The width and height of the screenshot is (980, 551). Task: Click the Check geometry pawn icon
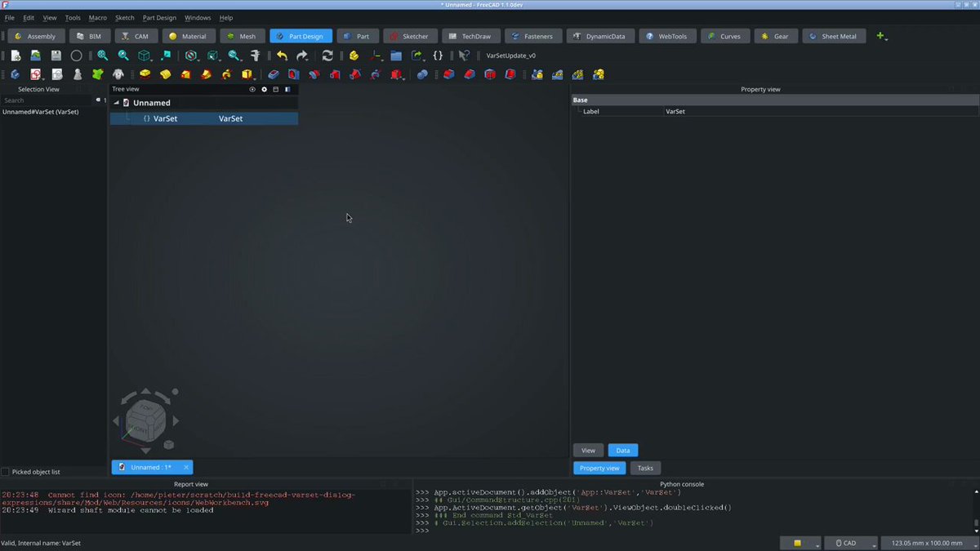(78, 74)
